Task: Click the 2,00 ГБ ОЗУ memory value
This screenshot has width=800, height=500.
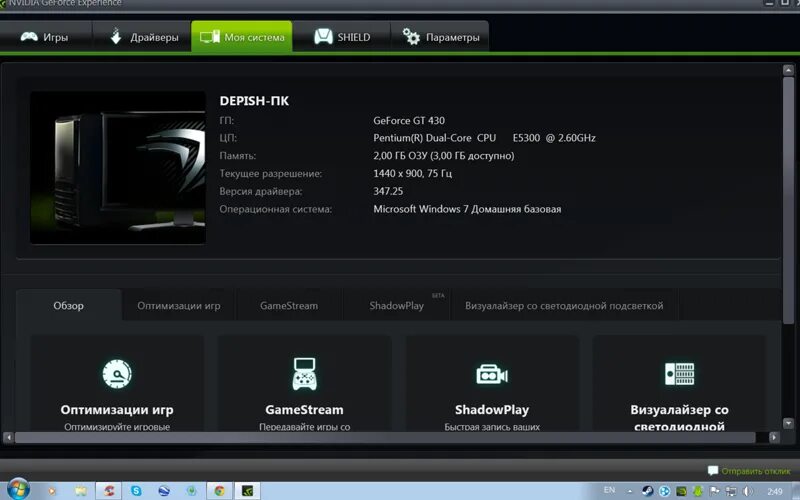Action: click(443, 156)
